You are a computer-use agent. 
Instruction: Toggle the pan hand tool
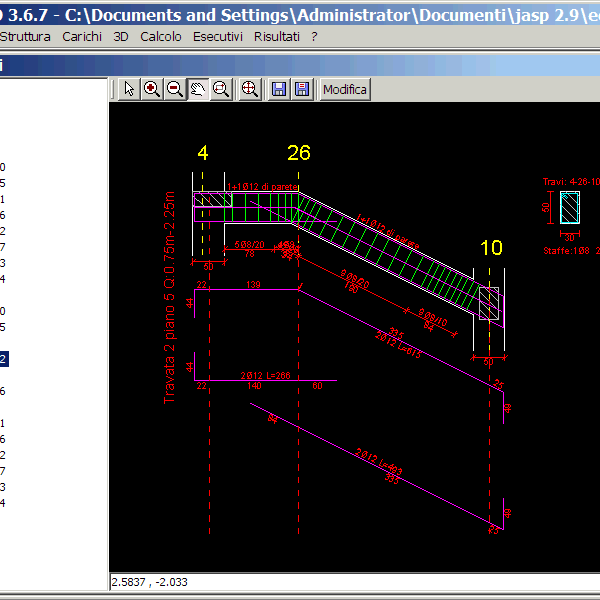(x=198, y=89)
